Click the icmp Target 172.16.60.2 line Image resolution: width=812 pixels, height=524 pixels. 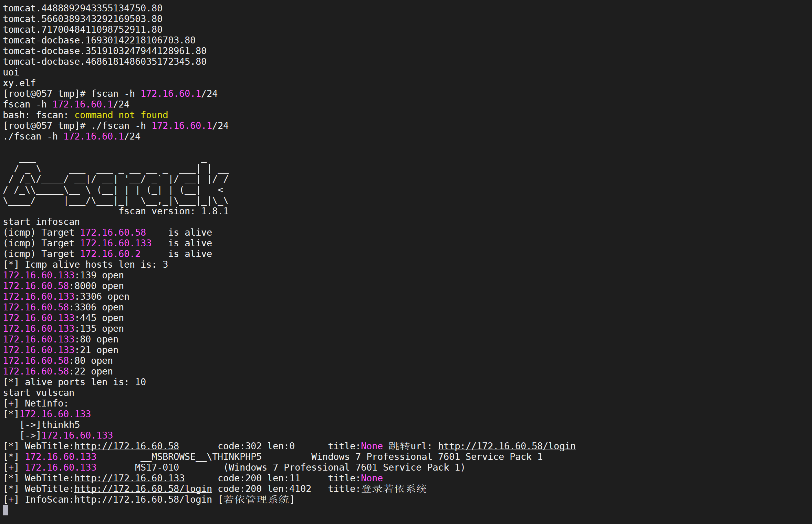coord(107,254)
